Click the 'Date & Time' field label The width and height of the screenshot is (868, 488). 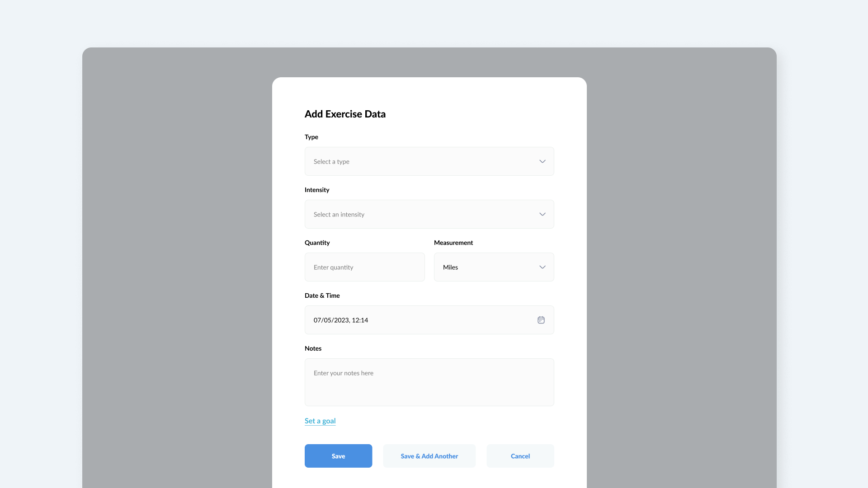click(322, 296)
